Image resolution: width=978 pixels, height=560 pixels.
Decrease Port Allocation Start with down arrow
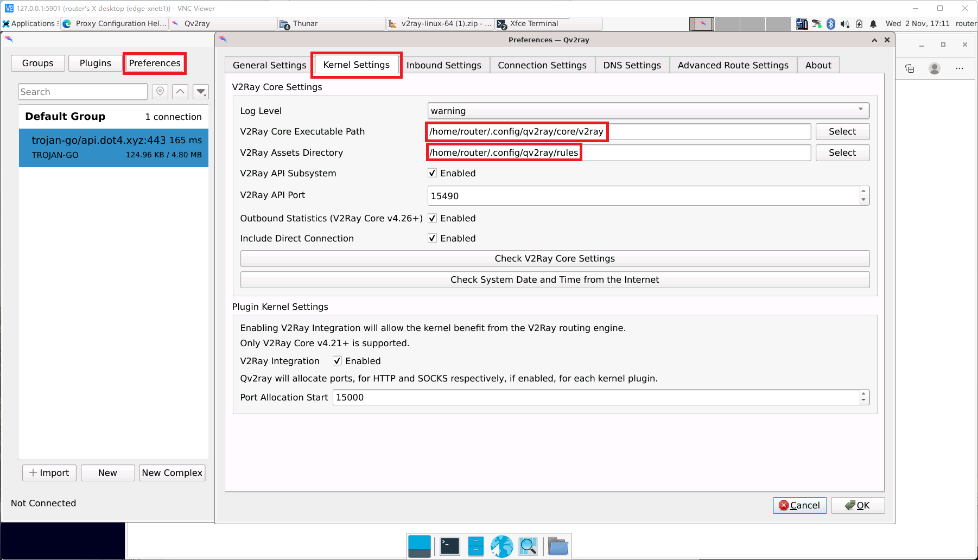pos(864,401)
